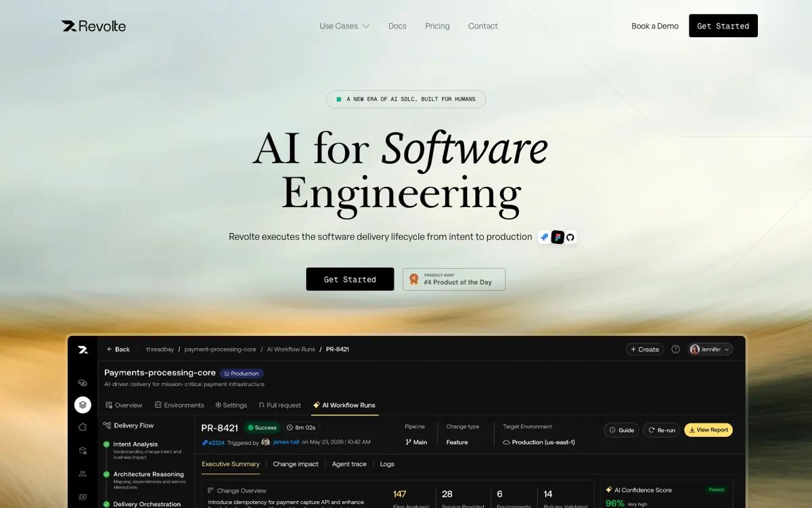This screenshot has width=812, height=508.
Task: Click the Back button in dashboard
Action: click(118, 350)
